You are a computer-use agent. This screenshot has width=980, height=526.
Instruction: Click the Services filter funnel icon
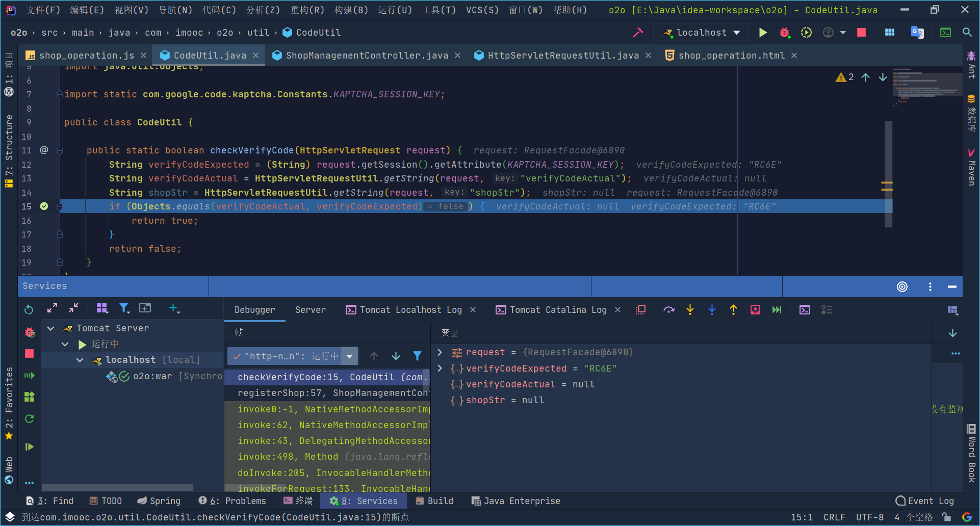[x=124, y=308]
